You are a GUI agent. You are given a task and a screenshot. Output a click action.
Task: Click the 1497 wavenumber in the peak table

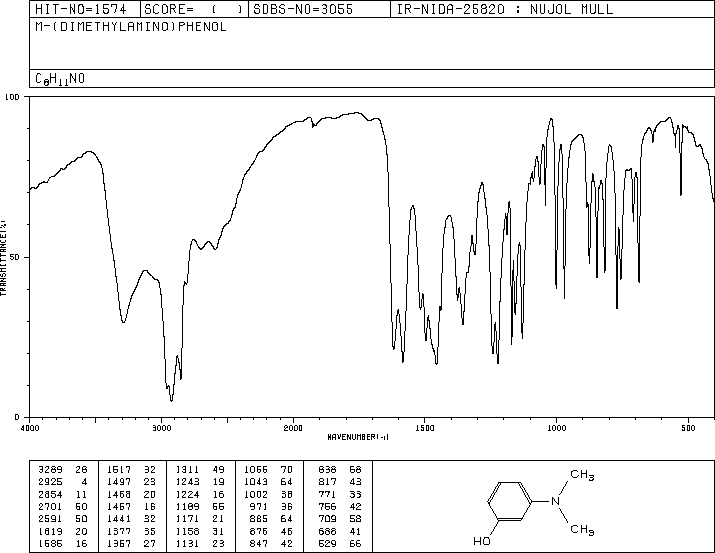(119, 482)
